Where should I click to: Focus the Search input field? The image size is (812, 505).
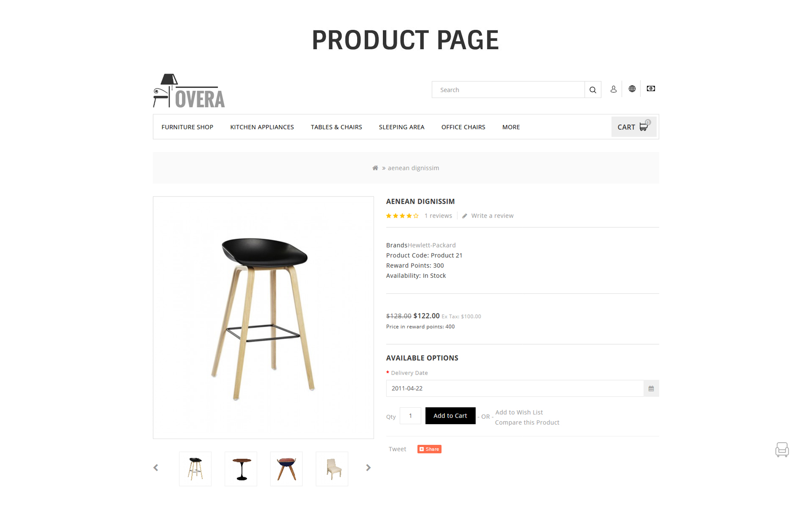(x=508, y=90)
